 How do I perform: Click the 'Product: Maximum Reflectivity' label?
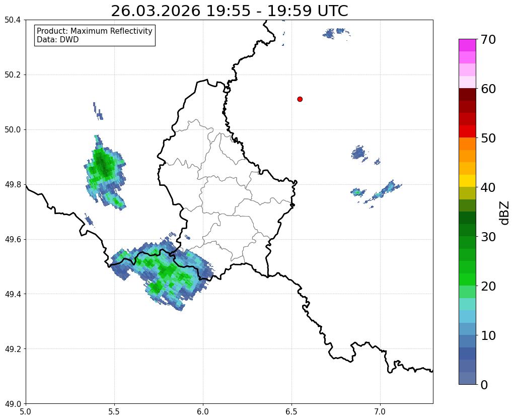coord(95,31)
